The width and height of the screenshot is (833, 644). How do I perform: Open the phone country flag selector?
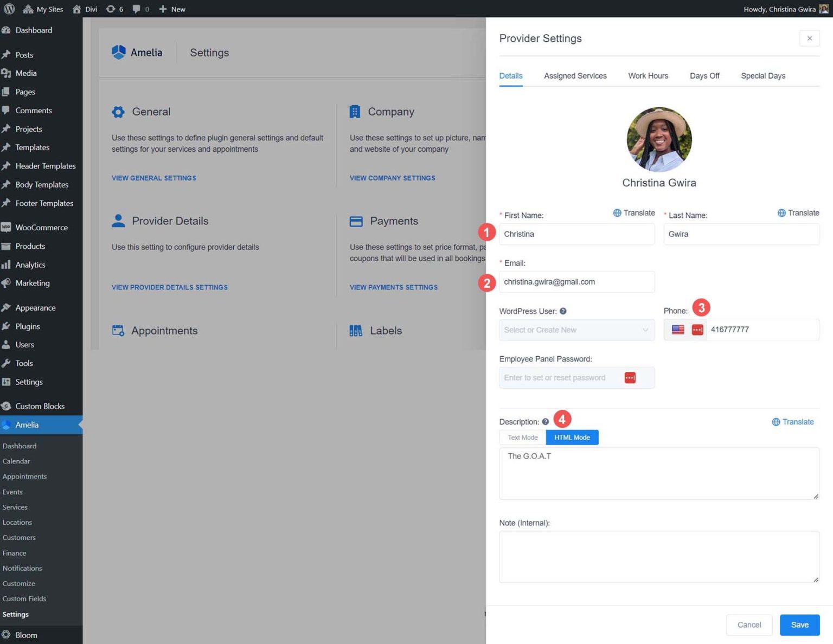677,329
